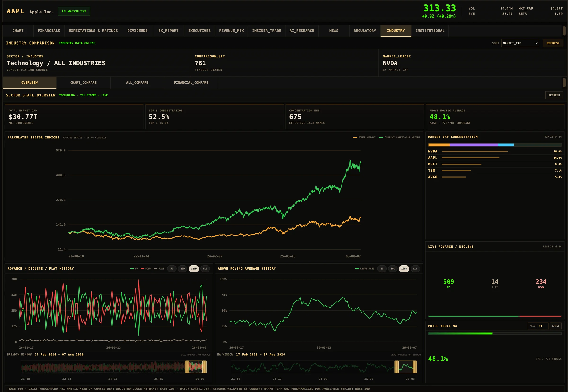Toggle the IN WATCHLIST badge
The image size is (568, 392).
coord(74,11)
